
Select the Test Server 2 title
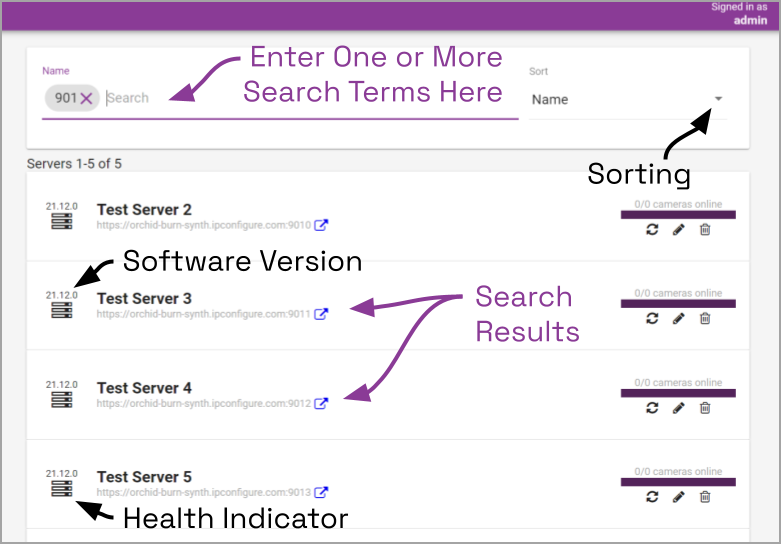pyautogui.click(x=144, y=210)
